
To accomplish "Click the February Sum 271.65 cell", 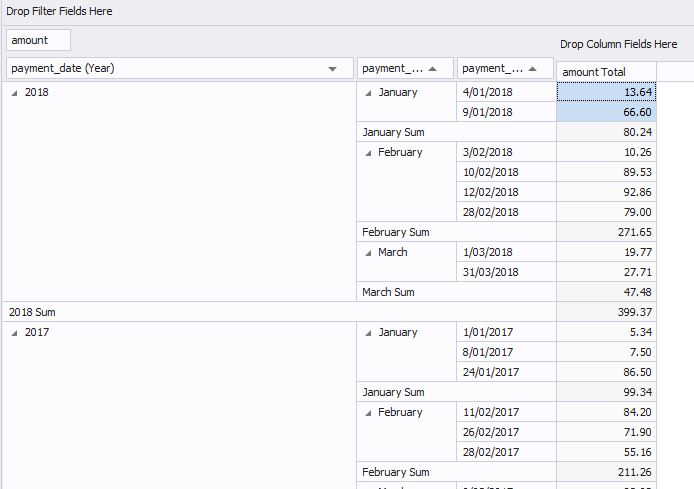I will 606,232.
